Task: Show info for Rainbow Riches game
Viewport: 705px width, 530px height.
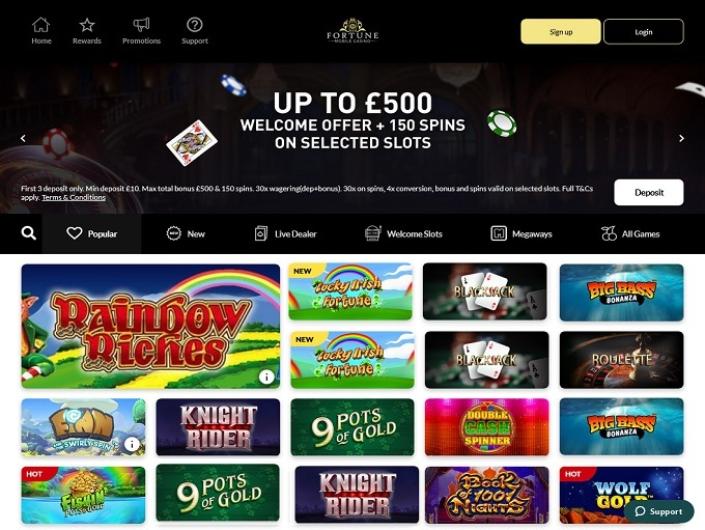Action: pyautogui.click(x=266, y=377)
